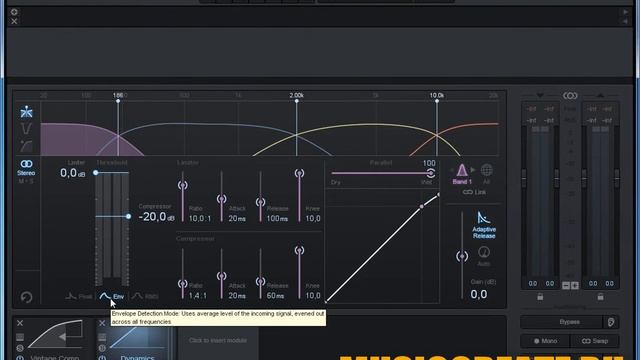The image size is (640, 360).
Task: Switch to M•S channel mode
Action: click(26, 181)
